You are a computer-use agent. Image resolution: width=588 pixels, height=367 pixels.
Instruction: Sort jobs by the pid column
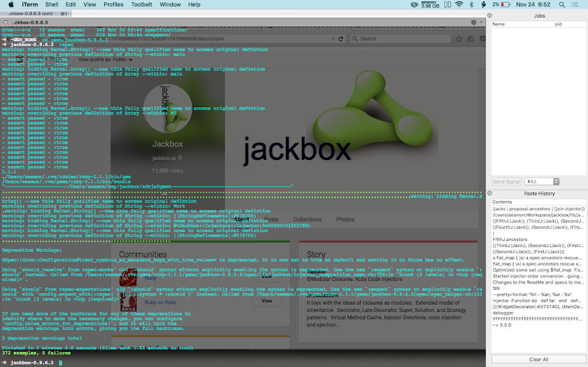coord(570,24)
